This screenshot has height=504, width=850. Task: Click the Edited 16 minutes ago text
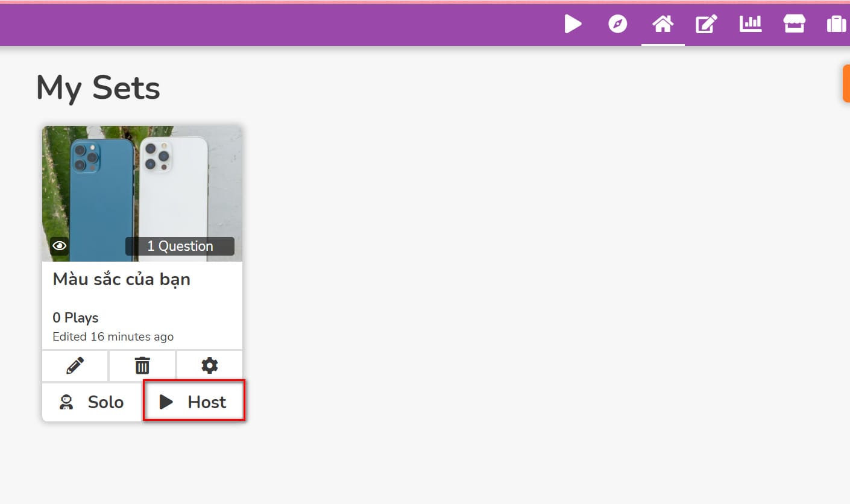pyautogui.click(x=113, y=336)
